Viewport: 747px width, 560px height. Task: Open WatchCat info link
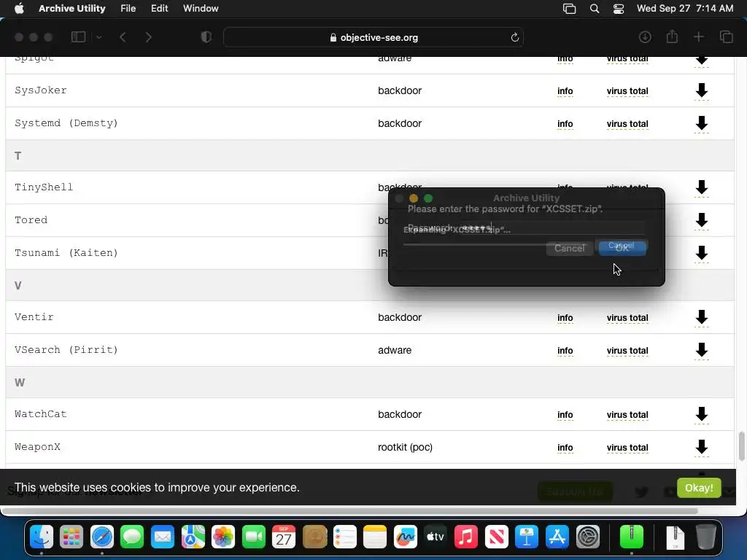565,415
